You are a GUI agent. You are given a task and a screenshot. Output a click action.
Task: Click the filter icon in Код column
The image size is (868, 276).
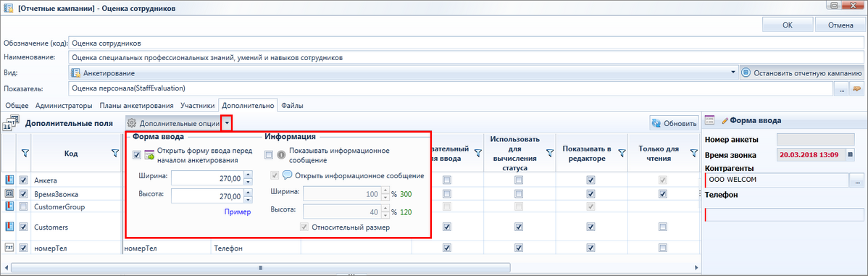pos(115,153)
